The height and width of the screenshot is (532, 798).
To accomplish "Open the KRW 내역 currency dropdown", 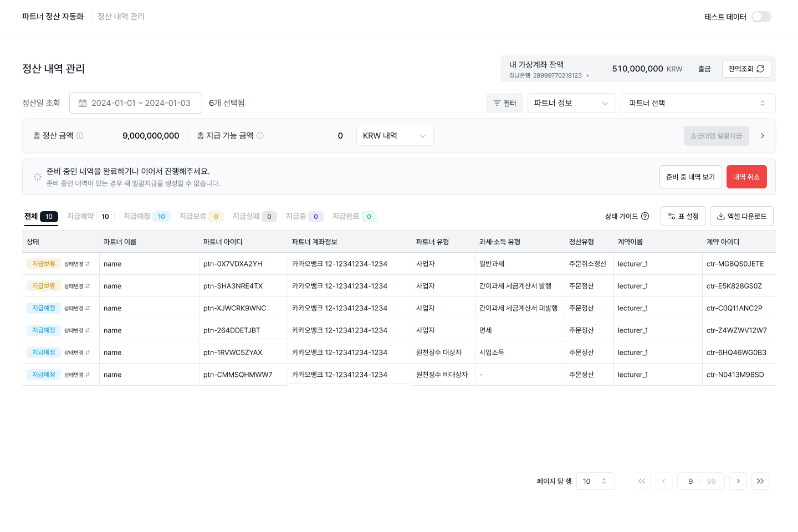I will point(395,136).
